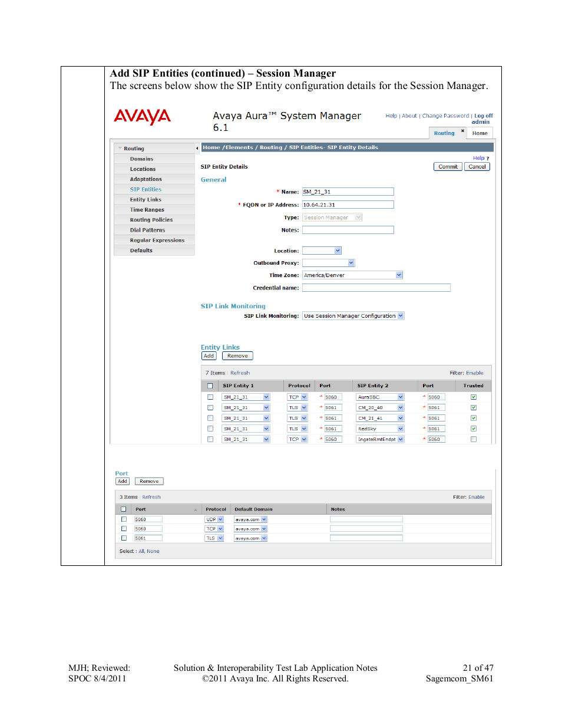Select the CM_20_40 entity link row checkbox
The image size is (562, 728).
pos(210,408)
